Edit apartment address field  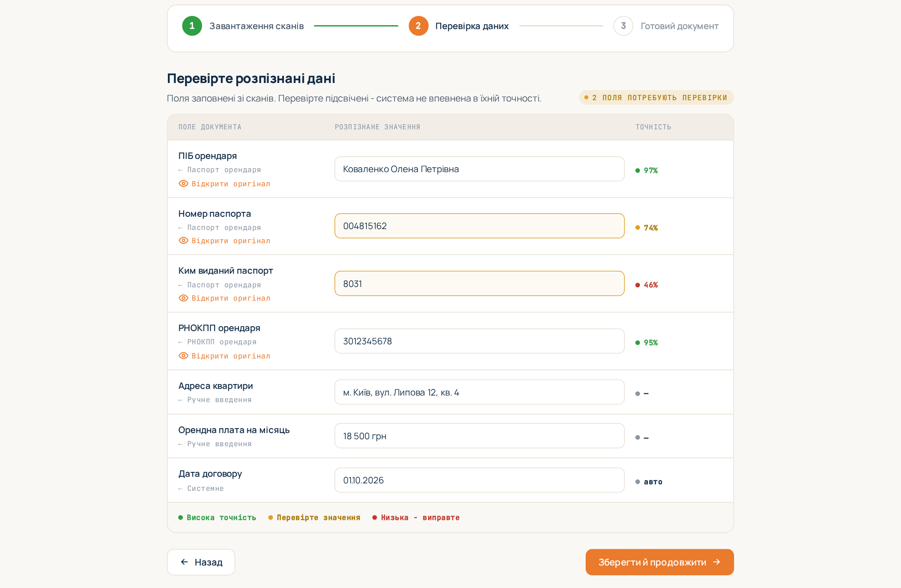479,392
